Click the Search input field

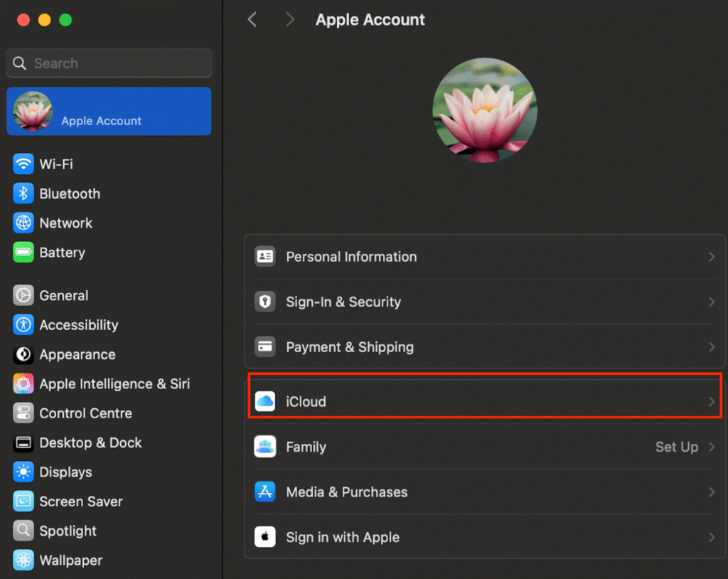109,63
